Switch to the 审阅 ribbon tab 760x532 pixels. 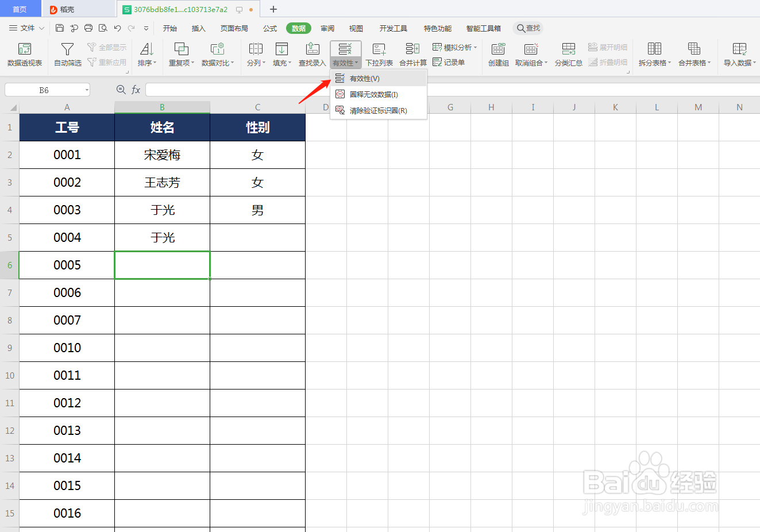327,28
